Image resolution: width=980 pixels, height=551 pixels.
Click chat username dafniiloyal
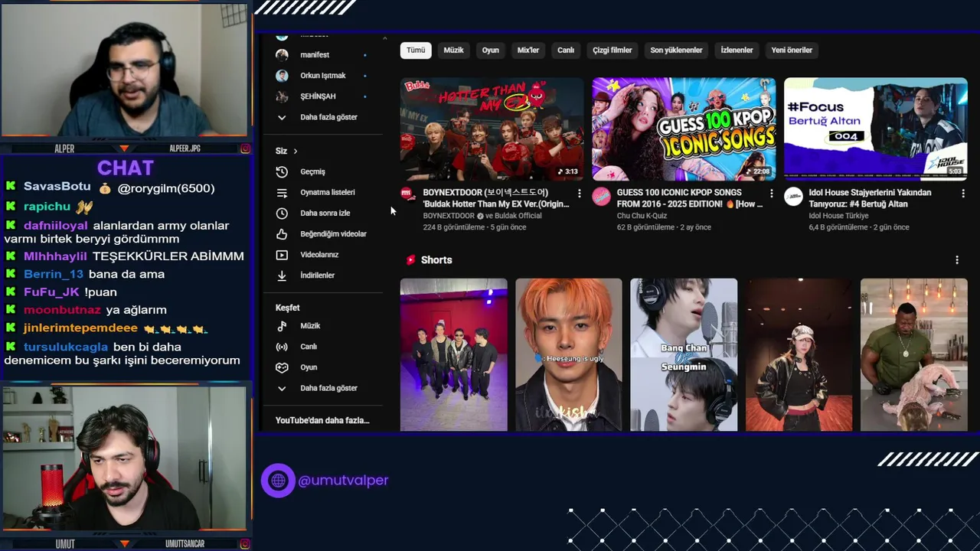56,226
